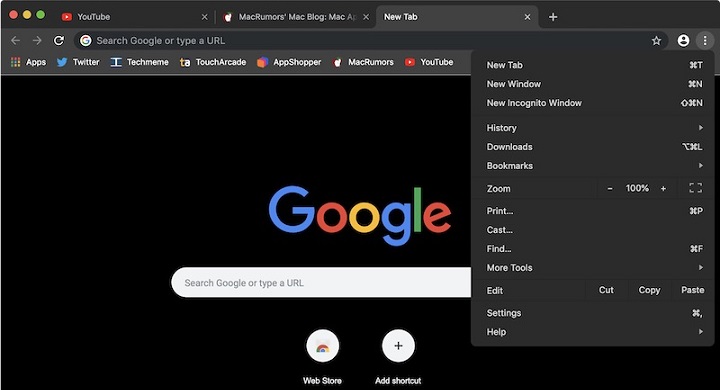The width and height of the screenshot is (720, 390).
Task: Open the MacRumors bookmark
Action: (363, 62)
